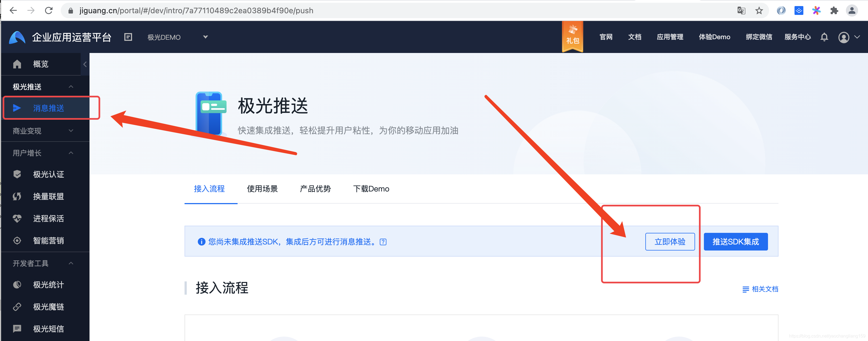Collapse the 用户增长 sidebar section
The image size is (868, 341).
[46, 153]
